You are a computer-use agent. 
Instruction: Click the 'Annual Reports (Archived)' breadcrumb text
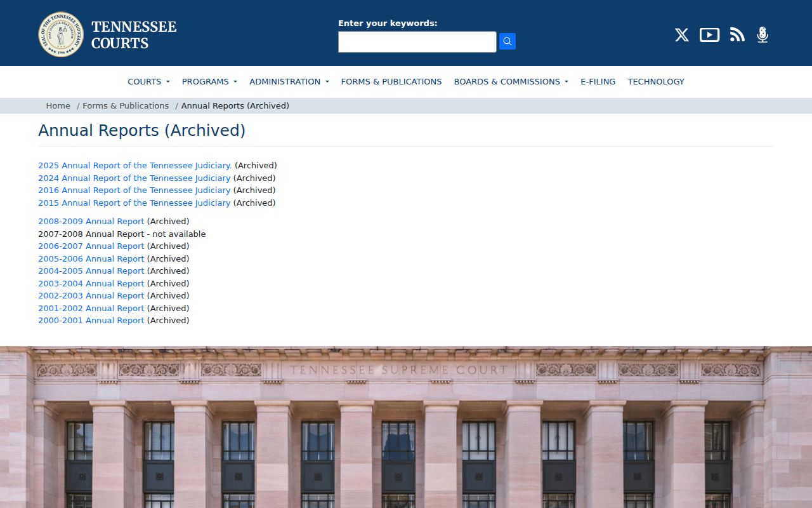pyautogui.click(x=235, y=105)
